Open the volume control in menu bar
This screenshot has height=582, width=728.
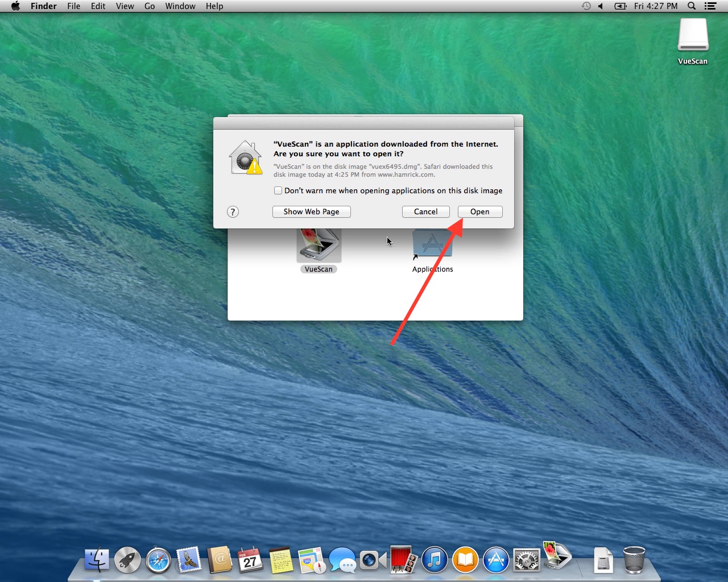[601, 6]
